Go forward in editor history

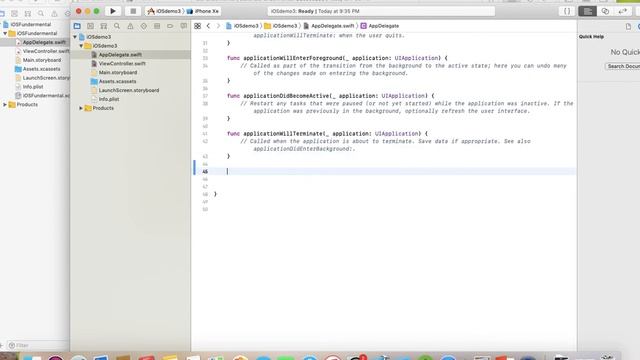tap(218, 26)
